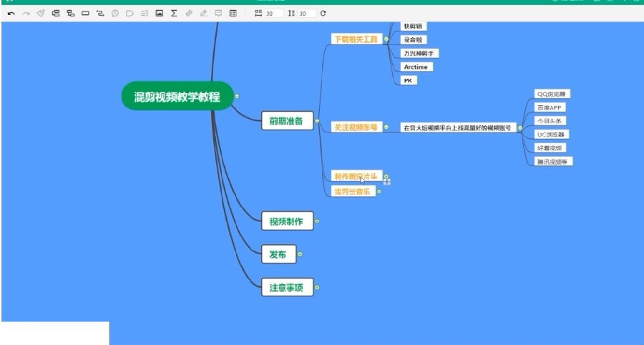Click the Undo arrow in the toolbar
This screenshot has height=345, width=644.
coord(11,13)
